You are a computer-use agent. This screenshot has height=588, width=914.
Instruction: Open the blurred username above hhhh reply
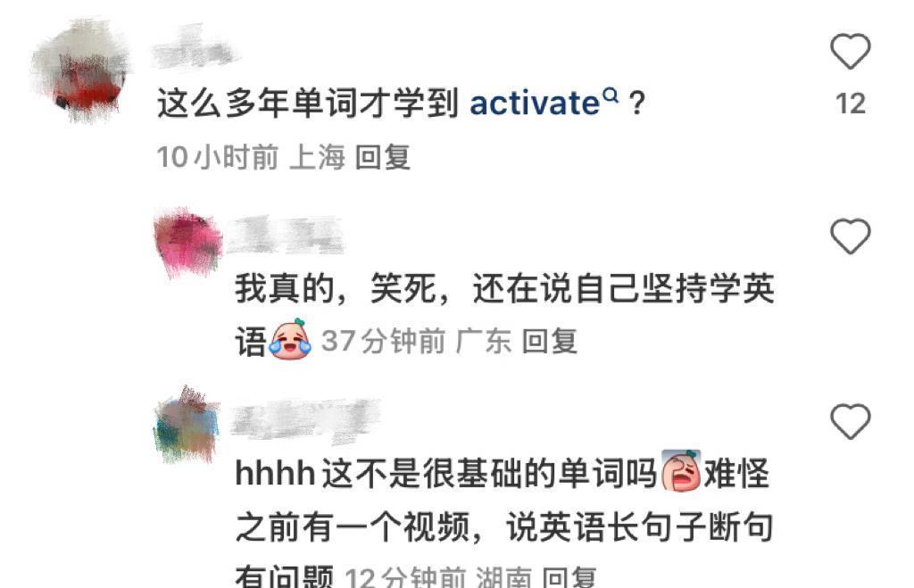tap(307, 419)
